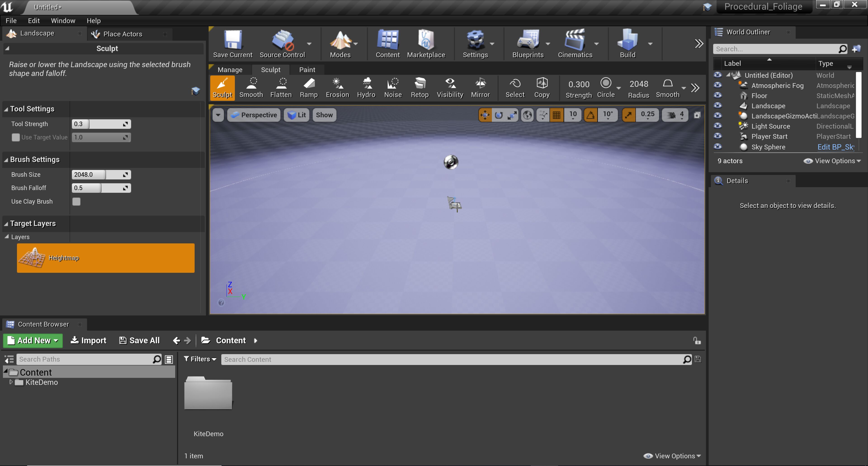
Task: Open the Window menu
Action: point(63,21)
